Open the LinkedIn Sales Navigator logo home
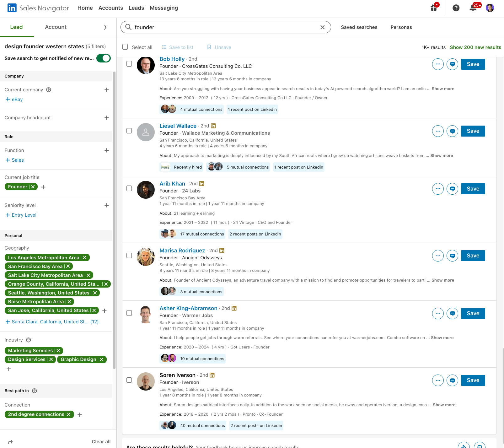Viewport: 504px width, 448px height. [x=38, y=8]
